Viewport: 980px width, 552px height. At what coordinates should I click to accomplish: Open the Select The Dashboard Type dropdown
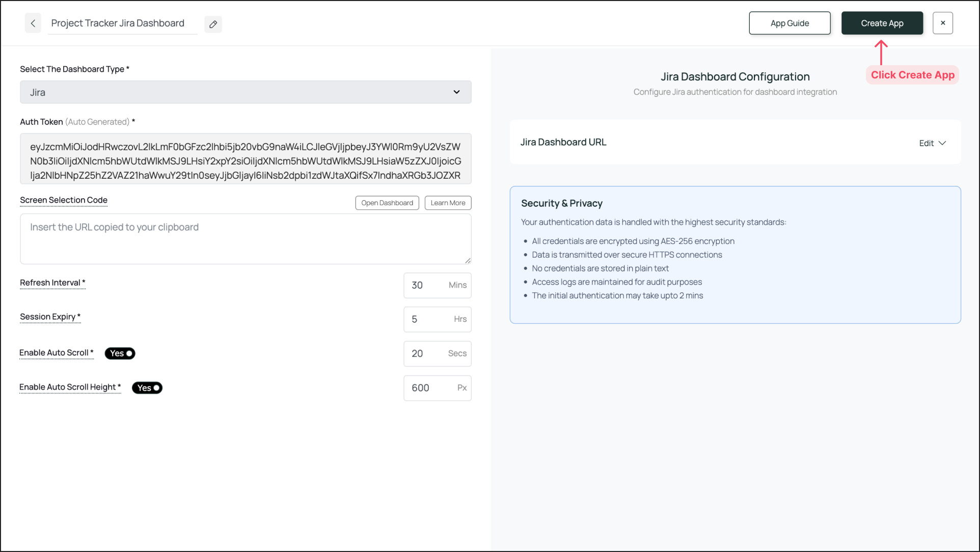246,92
